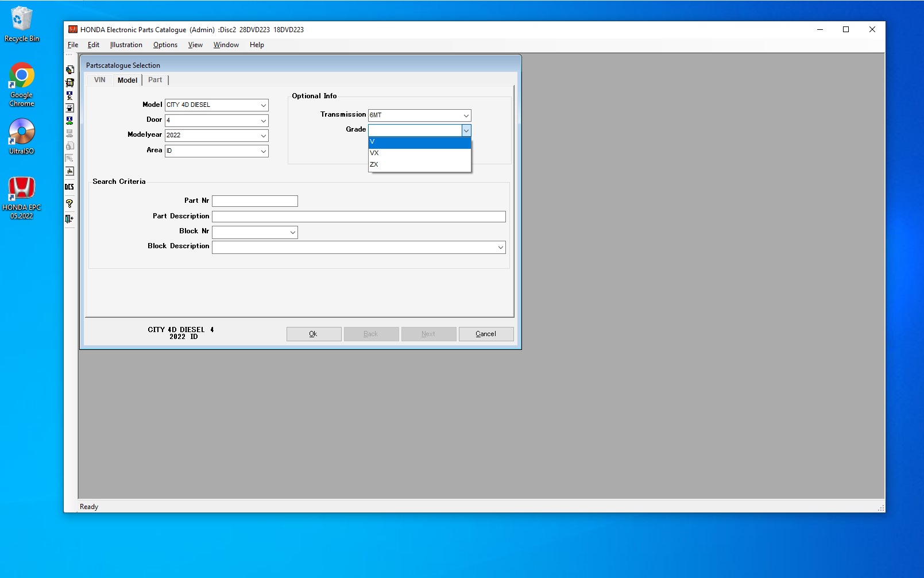Click the Cancel button
924x578 pixels.
[486, 334]
